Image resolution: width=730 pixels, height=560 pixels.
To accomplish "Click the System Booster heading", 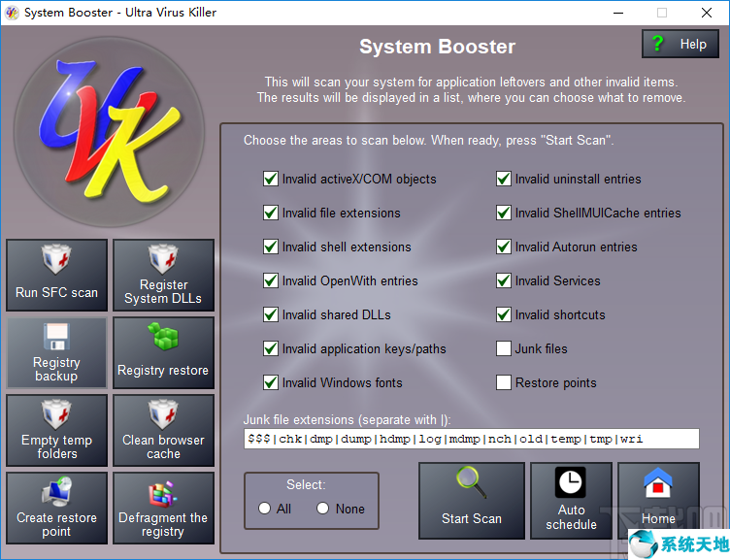I will tap(437, 47).
